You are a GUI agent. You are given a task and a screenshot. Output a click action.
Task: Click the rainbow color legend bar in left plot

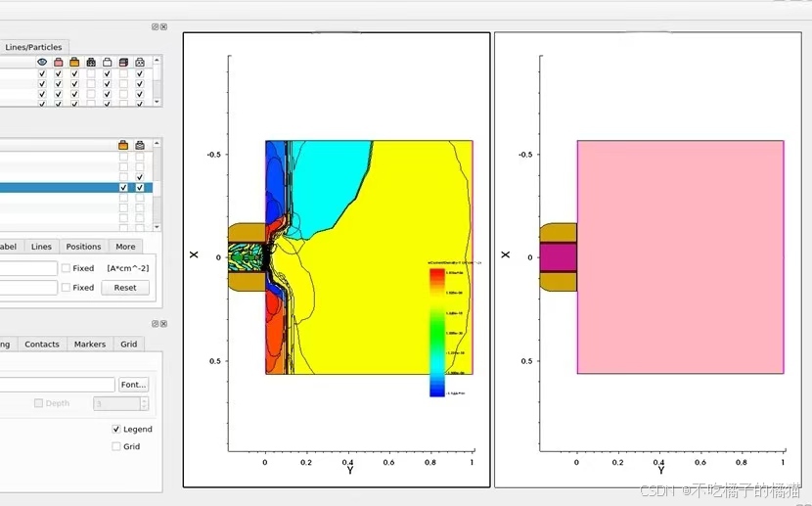click(x=437, y=333)
